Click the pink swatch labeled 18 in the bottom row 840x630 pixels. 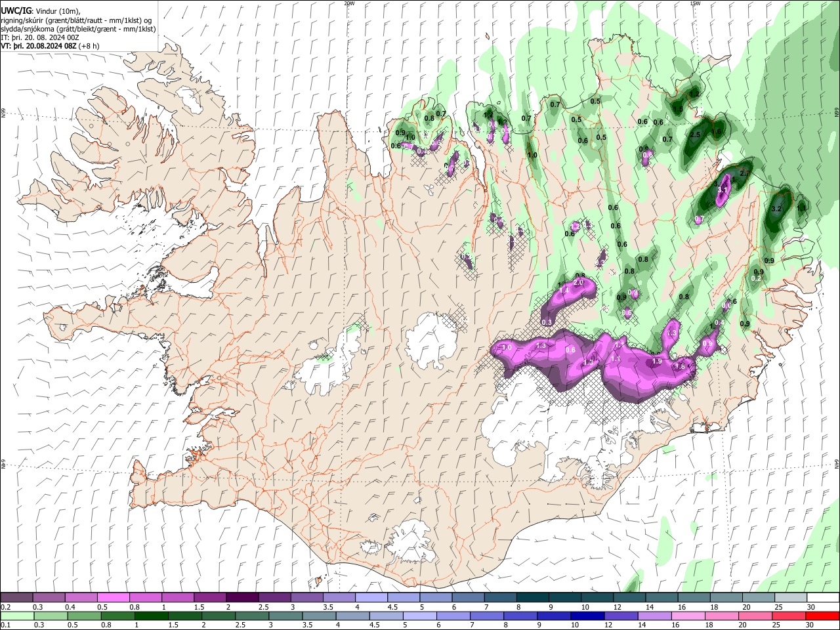coord(721,616)
